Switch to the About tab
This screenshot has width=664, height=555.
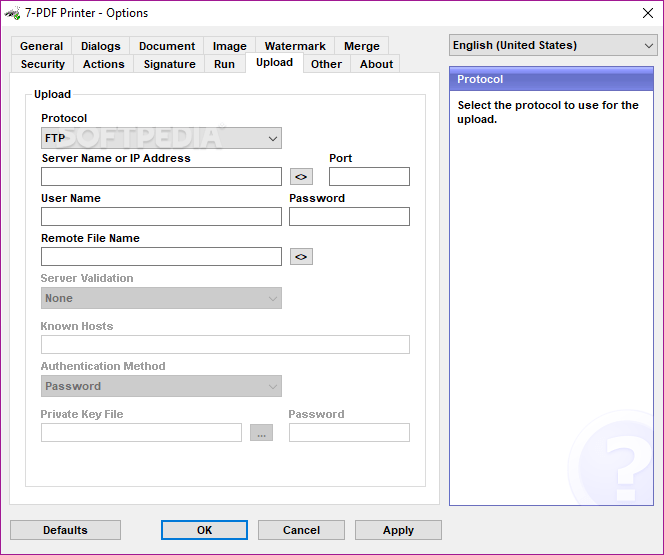point(376,64)
